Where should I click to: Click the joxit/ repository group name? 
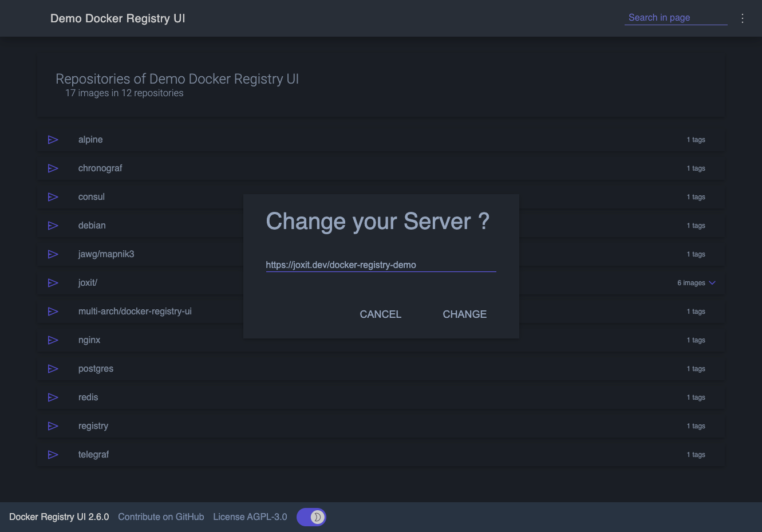(88, 283)
